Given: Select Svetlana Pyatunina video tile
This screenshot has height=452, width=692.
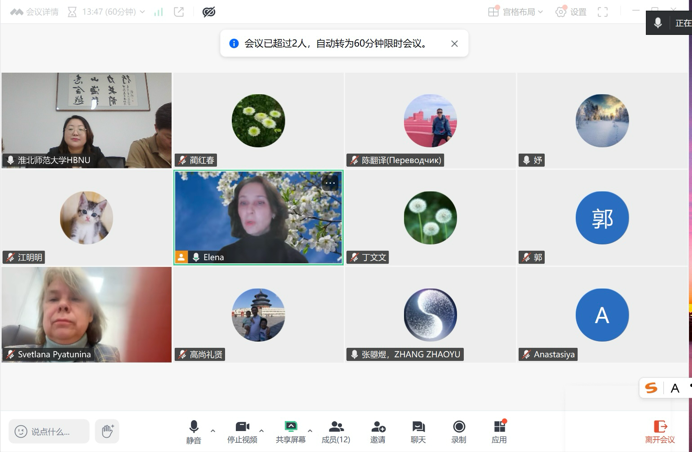Looking at the screenshot, I should coord(86,315).
